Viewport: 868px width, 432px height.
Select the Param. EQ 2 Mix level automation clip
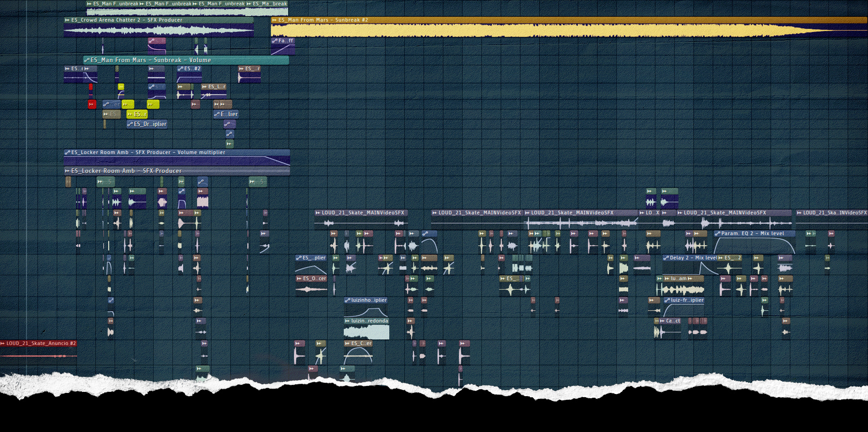coord(754,242)
